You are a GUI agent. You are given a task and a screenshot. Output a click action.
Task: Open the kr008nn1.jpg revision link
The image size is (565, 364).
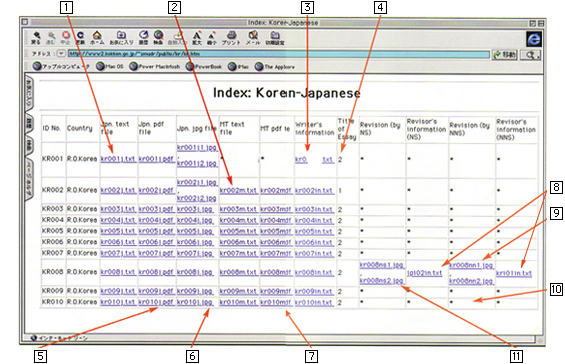coord(471,265)
